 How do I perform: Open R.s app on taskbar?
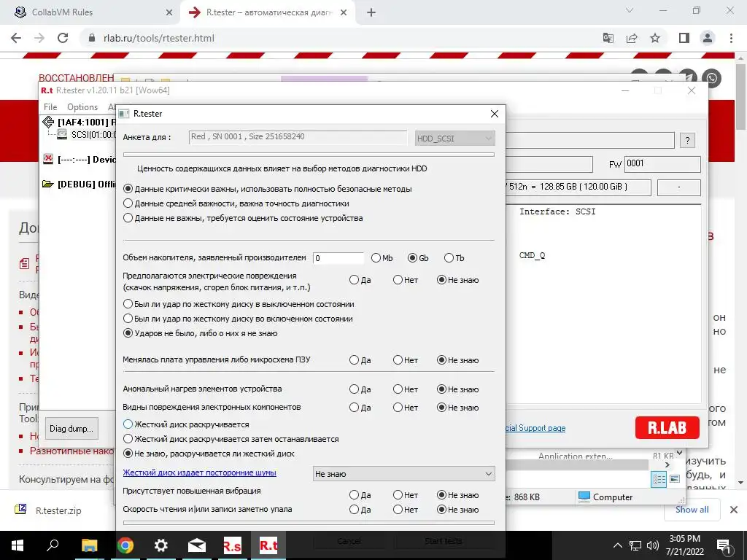tap(233, 545)
